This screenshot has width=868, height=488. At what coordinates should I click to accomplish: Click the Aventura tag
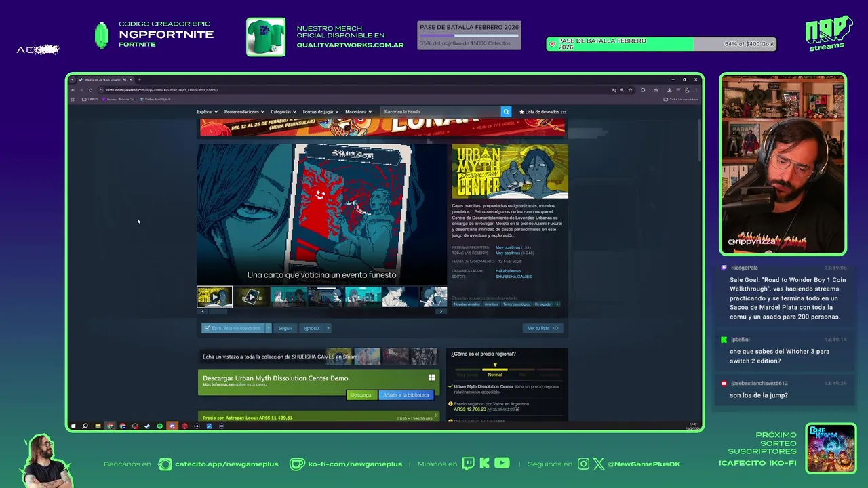[x=492, y=304]
